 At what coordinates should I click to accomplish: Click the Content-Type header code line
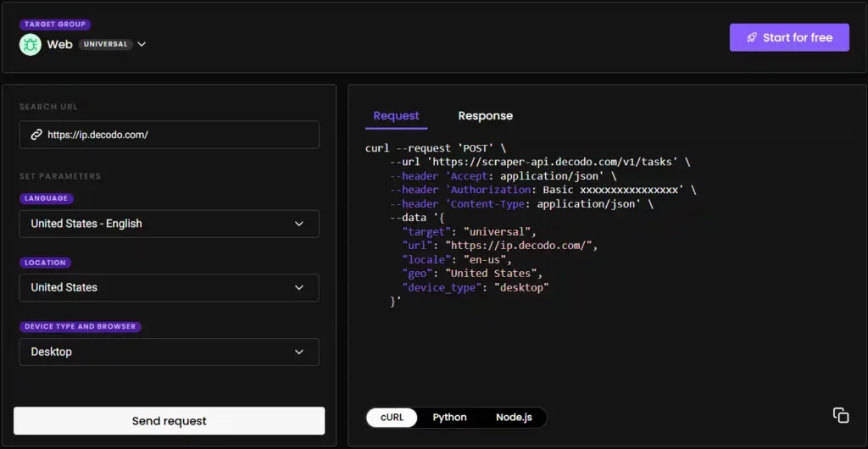(x=521, y=203)
